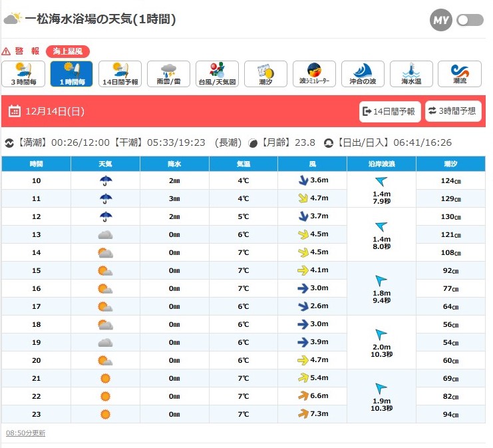Click the gray MY badge
This screenshot has height=448, width=493.
[x=440, y=20]
